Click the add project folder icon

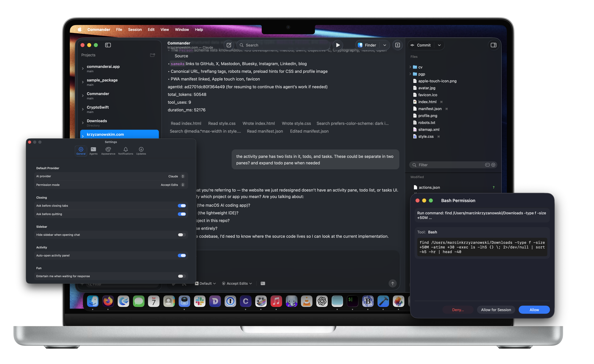152,55
